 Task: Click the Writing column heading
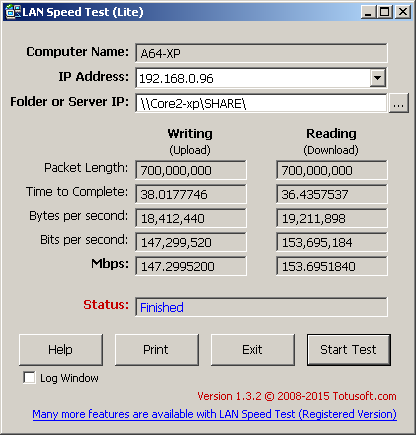190,133
